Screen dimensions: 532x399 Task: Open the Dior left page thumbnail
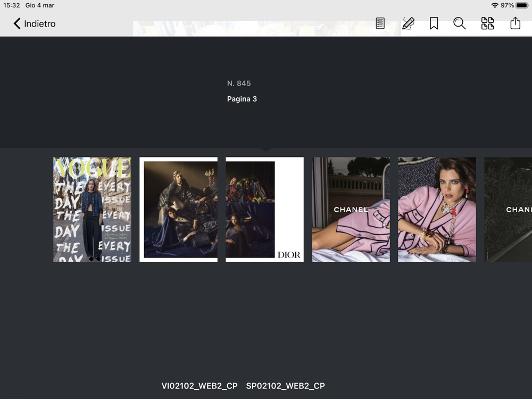pyautogui.click(x=178, y=209)
